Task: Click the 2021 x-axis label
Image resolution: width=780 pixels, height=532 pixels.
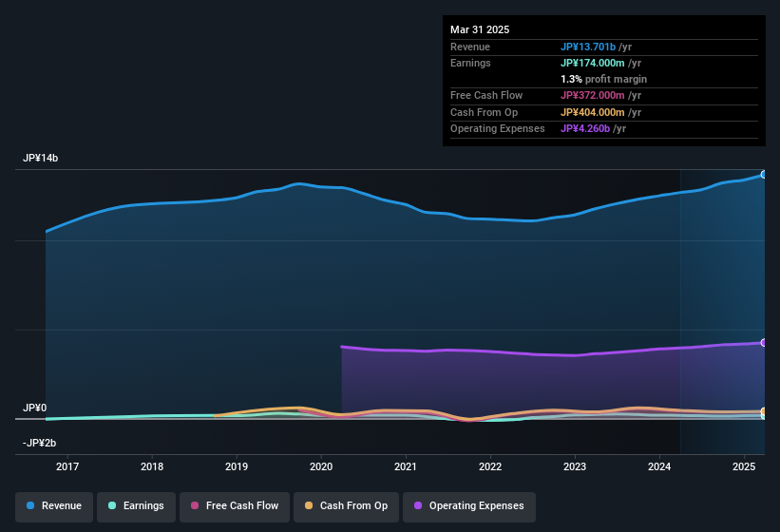Action: [x=406, y=466]
